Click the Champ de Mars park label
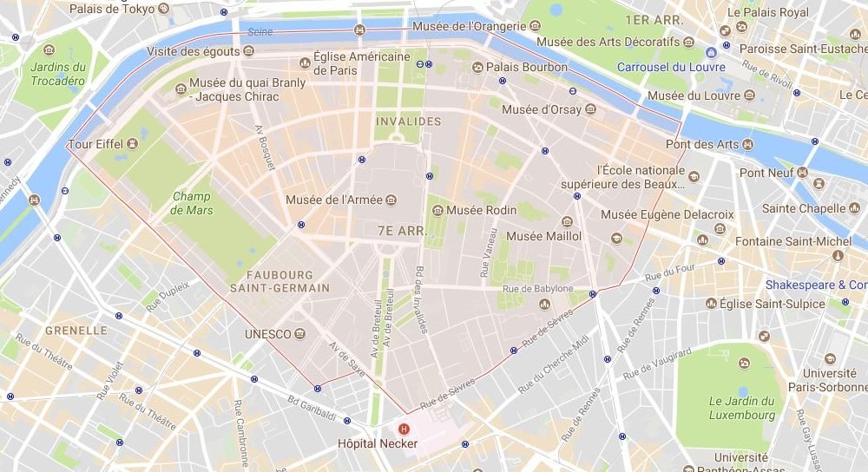The image size is (868, 472). click(x=192, y=203)
